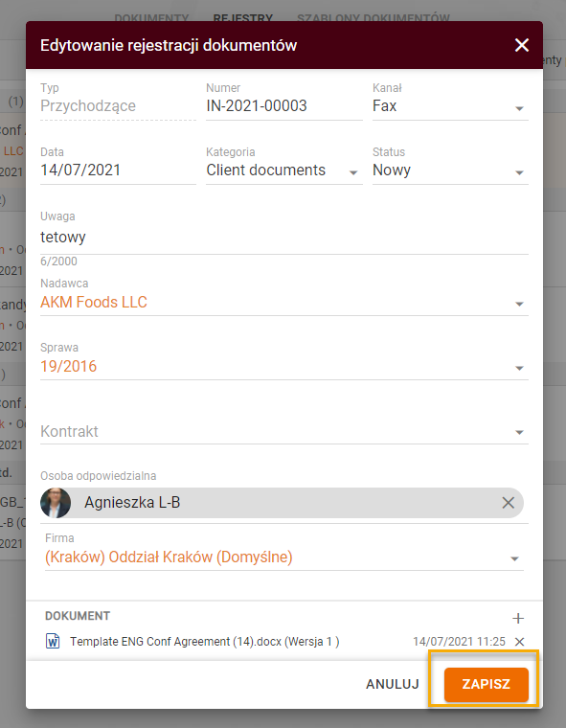Edit the Numer field IN-2021-00003
The height and width of the screenshot is (728, 566).
284,106
